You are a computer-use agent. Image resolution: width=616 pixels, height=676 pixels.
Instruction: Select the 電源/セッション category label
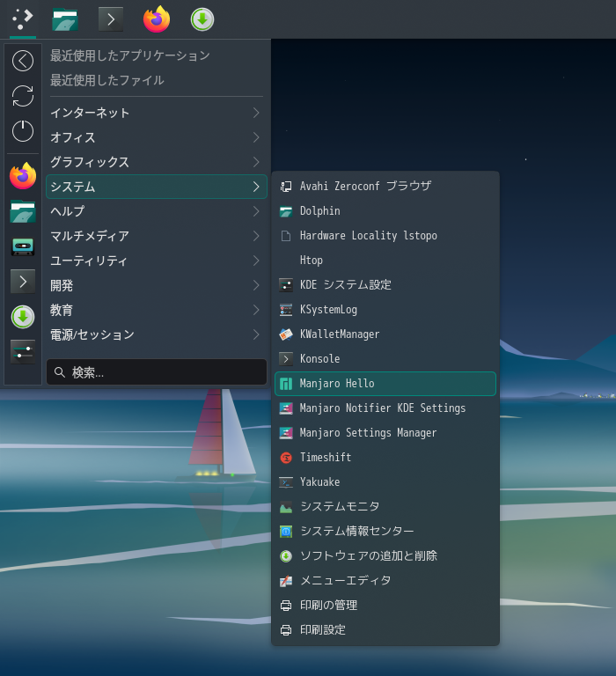click(x=92, y=334)
